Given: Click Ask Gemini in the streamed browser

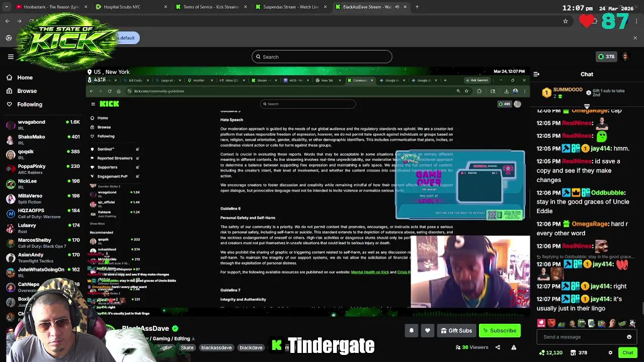Looking at the screenshot, I should [477, 80].
